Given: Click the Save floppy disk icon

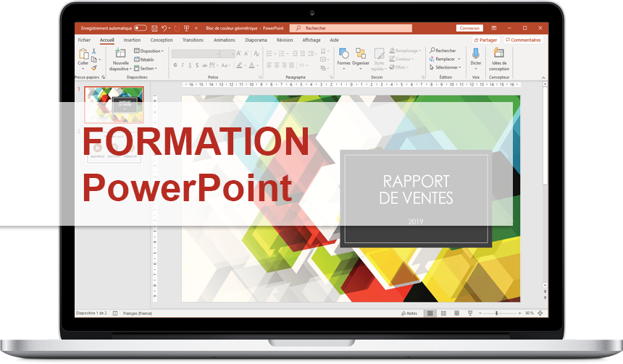Looking at the screenshot, I should coord(154,28).
